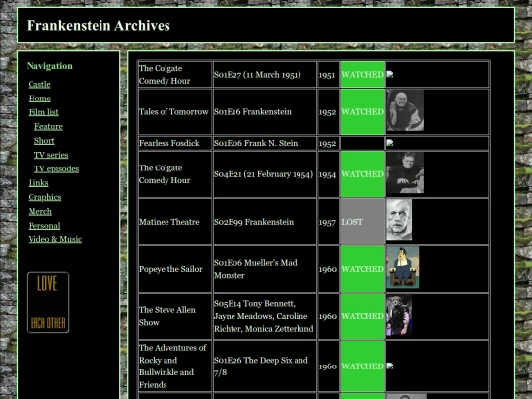Screen dimensions: 532x399
Task: Click the Love Each Other badge
Action: (48, 302)
